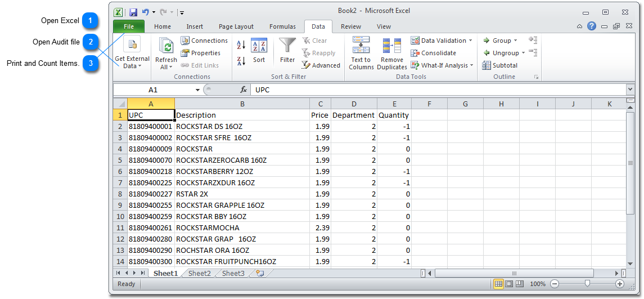Viewport: 644px width, 299px height.
Task: Click Consolidate
Action: coord(433,52)
